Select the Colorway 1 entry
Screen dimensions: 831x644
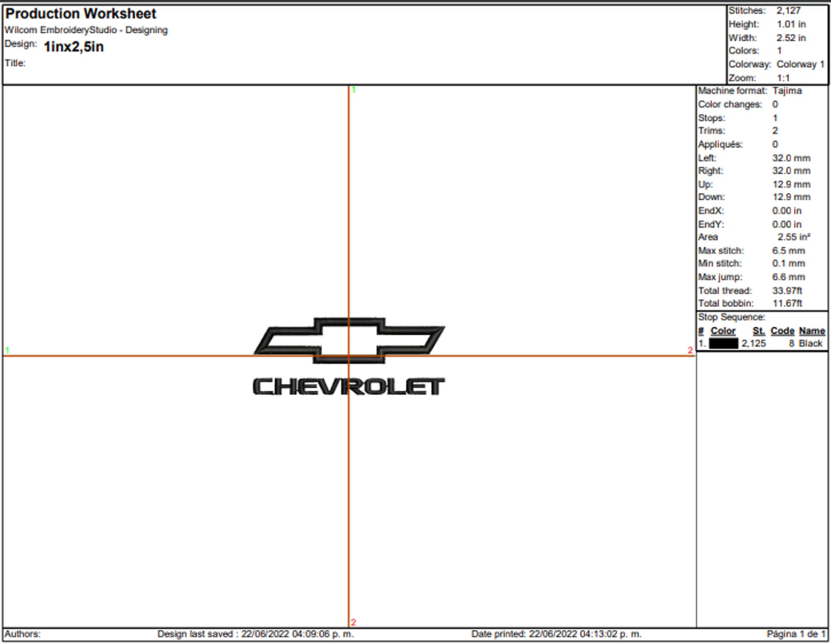(x=800, y=64)
